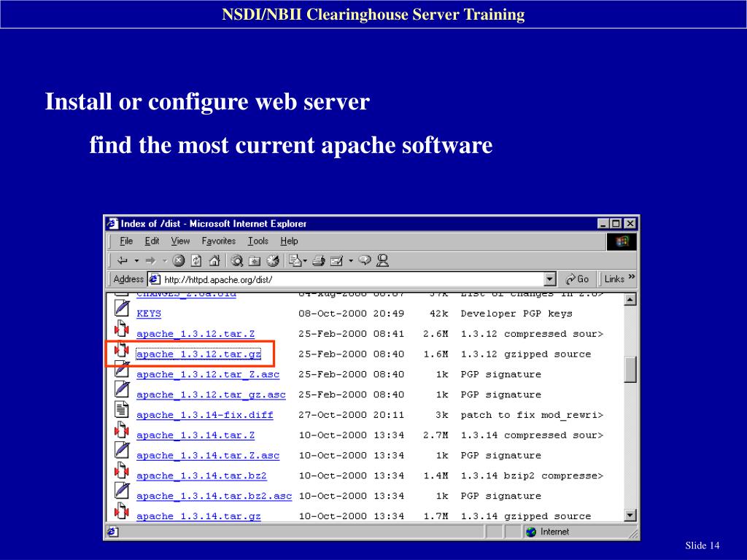
Task: Open the Tools menu
Action: click(258, 241)
